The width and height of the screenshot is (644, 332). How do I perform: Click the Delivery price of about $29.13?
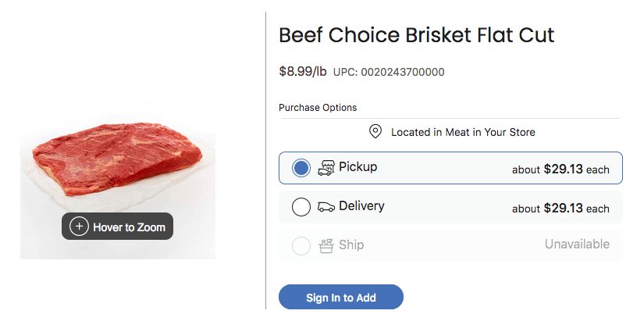(560, 208)
